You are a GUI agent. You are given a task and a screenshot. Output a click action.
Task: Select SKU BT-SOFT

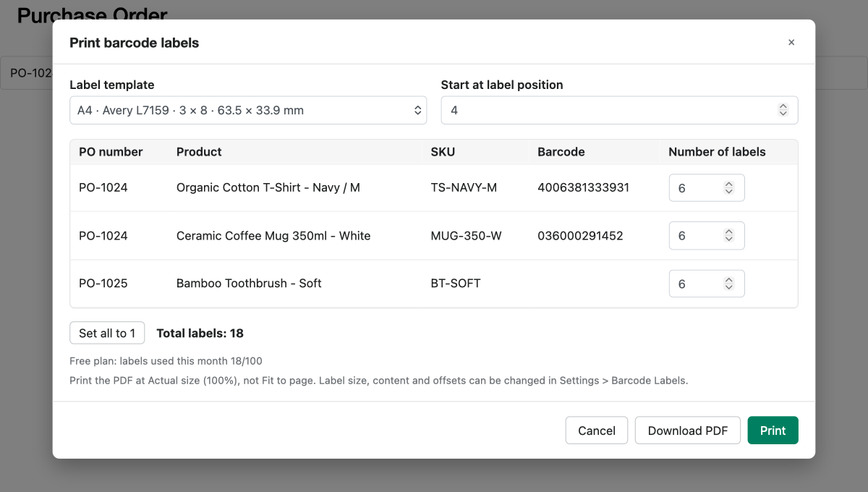click(456, 283)
